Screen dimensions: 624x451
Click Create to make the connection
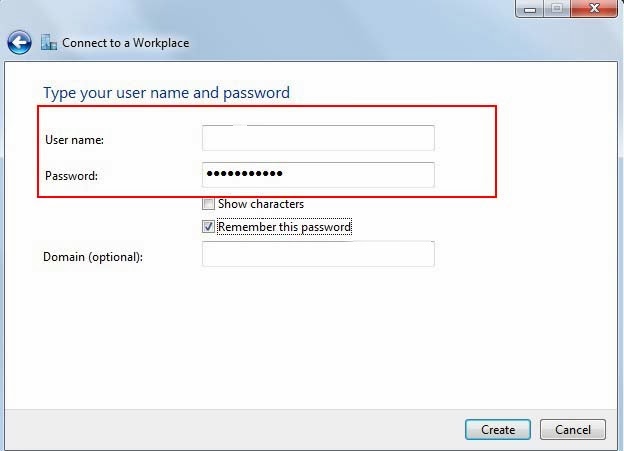[x=497, y=430]
